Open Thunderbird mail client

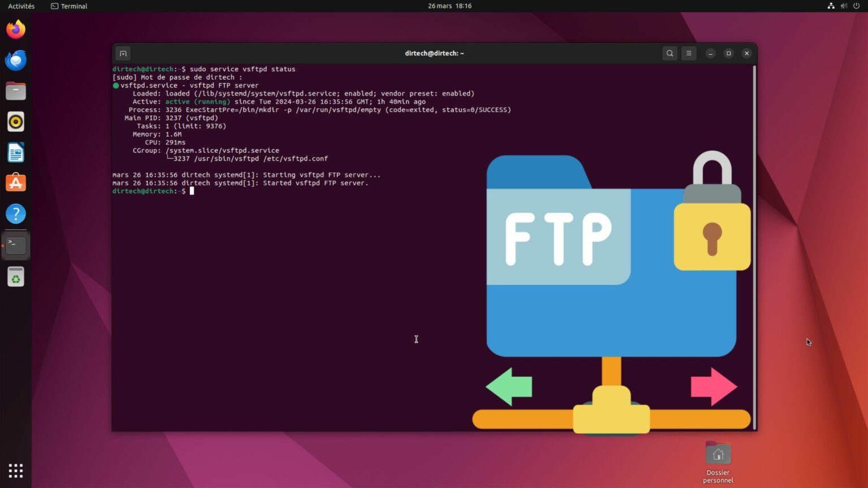[x=15, y=59]
